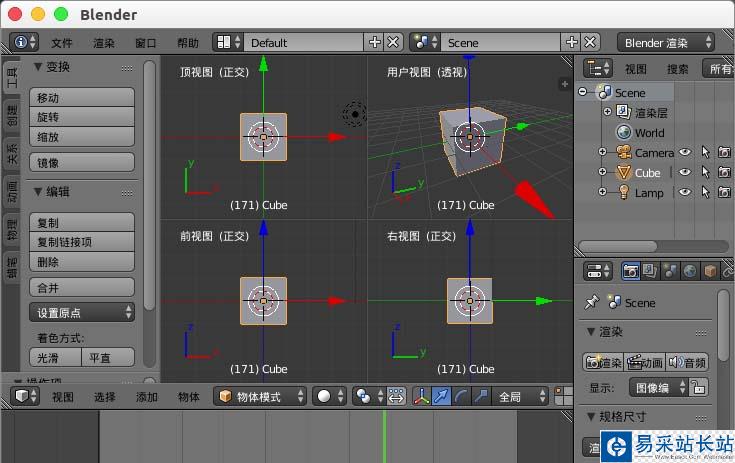This screenshot has height=463, width=735.
Task: Toggle the lock next to display dropdown
Action: coord(698,388)
